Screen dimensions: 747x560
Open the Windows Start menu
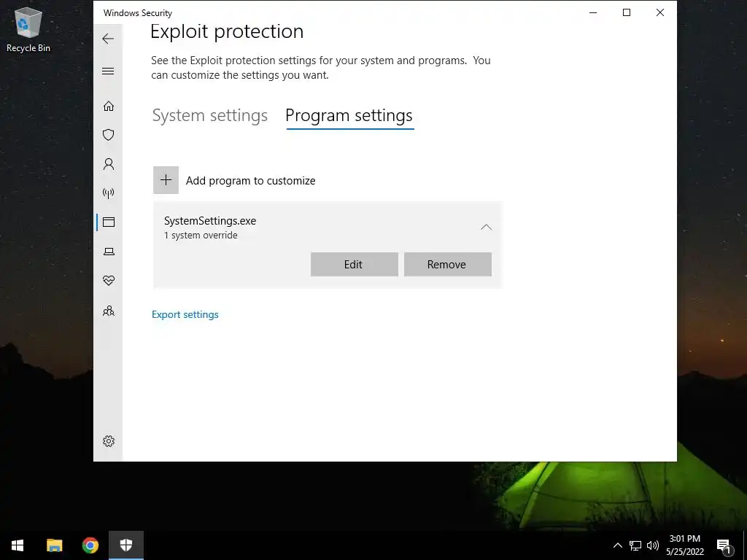(18, 545)
